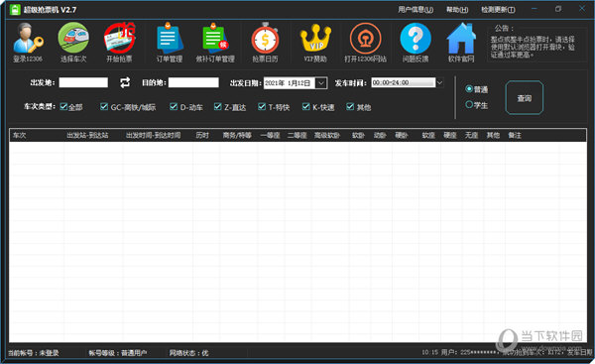Toggle the Z-直达 checkbox

click(x=217, y=107)
